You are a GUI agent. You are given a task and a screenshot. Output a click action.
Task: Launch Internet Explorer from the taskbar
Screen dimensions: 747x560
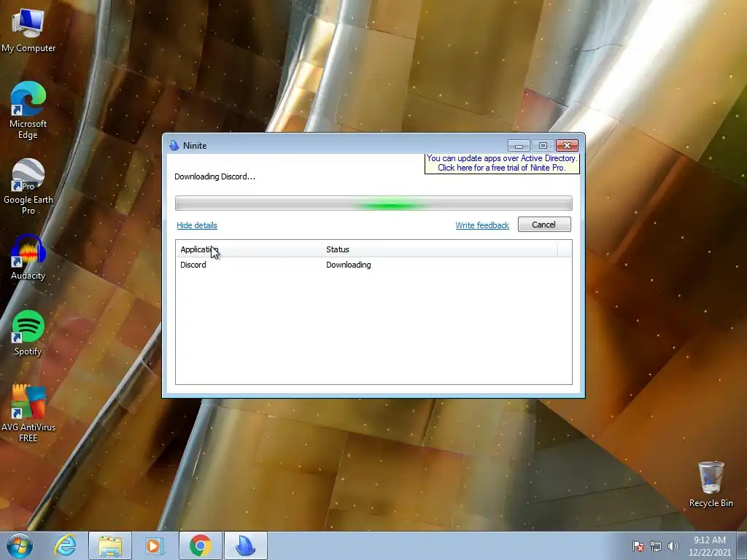(x=65, y=545)
